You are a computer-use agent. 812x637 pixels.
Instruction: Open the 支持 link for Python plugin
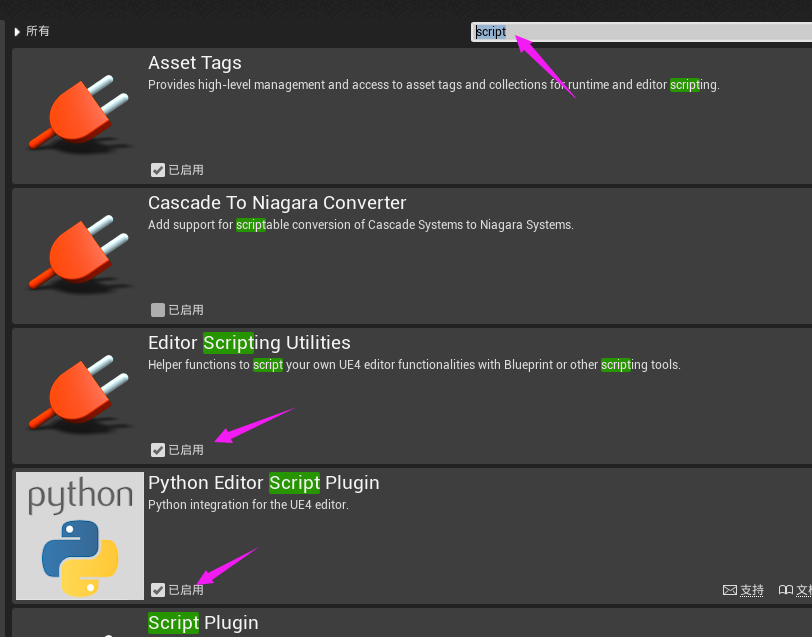751,590
